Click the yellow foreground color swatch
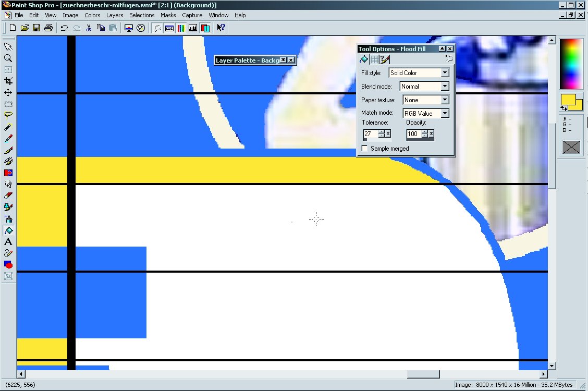Viewport: 588px width, 391px height. click(x=568, y=99)
